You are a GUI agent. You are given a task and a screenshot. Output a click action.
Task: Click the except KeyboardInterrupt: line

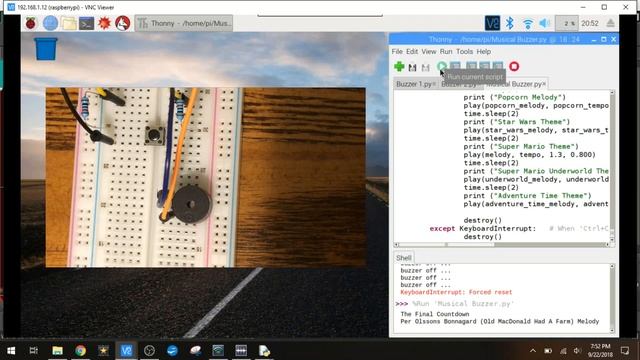(482, 228)
